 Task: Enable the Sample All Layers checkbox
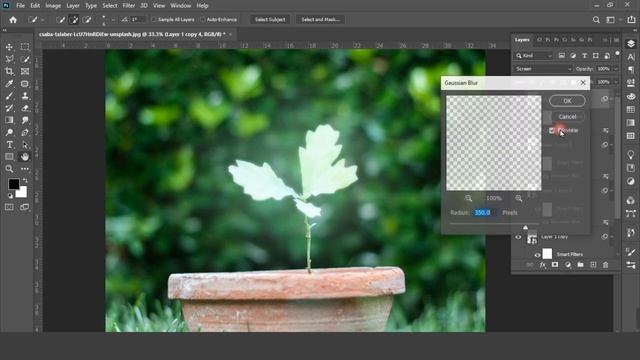tap(154, 20)
